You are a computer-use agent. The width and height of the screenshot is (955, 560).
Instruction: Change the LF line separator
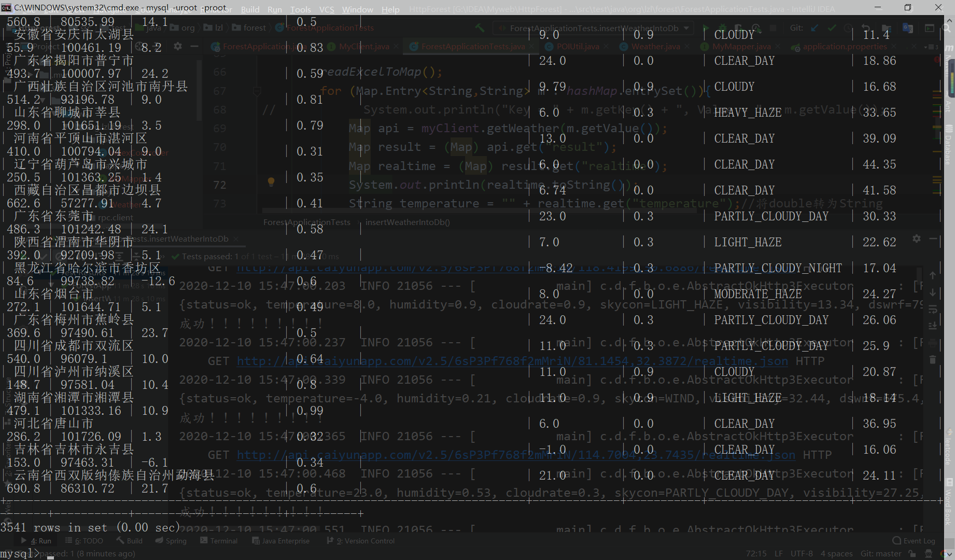pyautogui.click(x=779, y=554)
